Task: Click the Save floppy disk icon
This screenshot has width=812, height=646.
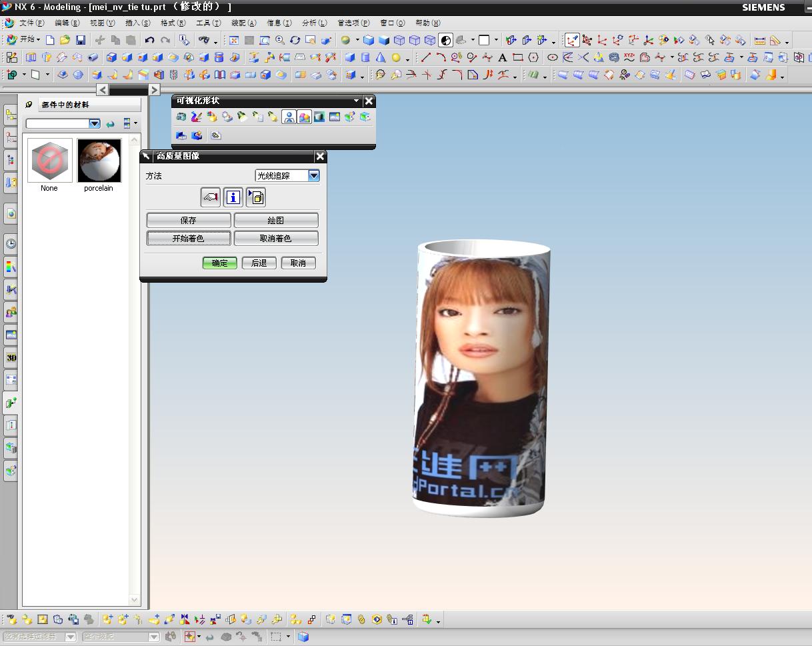Action: [x=80, y=40]
